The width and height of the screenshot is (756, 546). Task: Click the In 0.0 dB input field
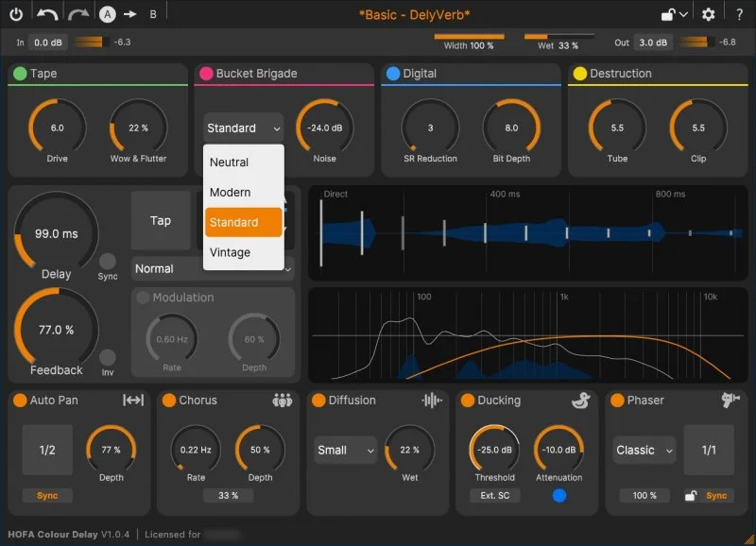(x=48, y=43)
